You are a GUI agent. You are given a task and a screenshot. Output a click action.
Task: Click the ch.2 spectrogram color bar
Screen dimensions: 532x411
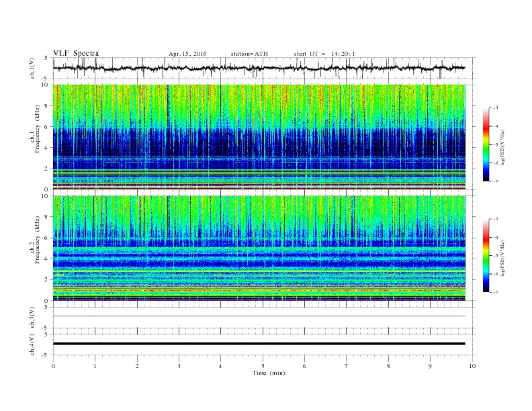point(486,255)
